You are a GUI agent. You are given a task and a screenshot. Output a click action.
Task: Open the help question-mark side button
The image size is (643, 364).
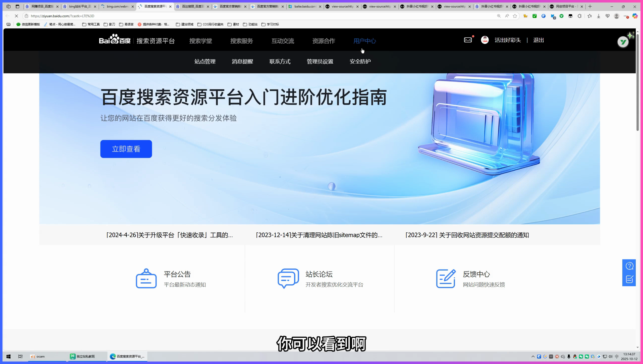click(x=629, y=266)
